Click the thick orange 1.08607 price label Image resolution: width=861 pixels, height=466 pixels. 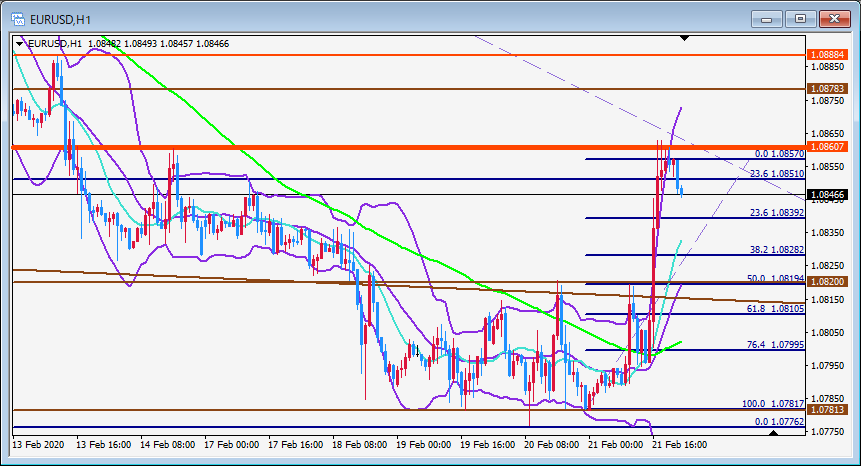(x=828, y=147)
